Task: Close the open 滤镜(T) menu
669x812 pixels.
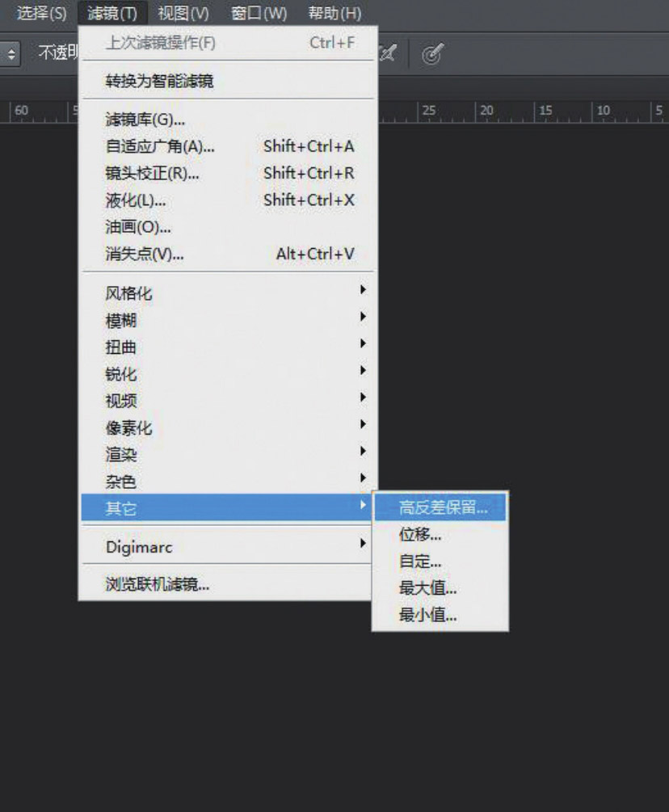Action: [x=112, y=13]
